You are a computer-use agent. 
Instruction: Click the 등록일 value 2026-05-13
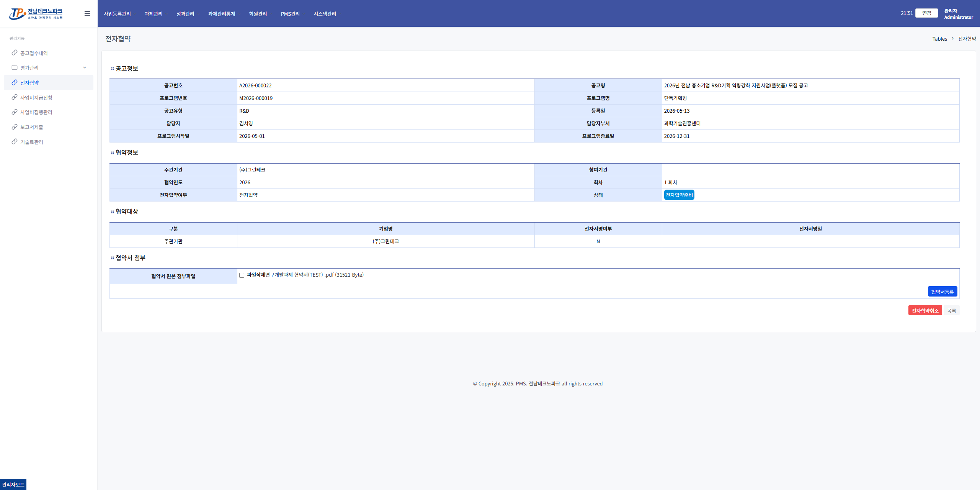[x=677, y=111]
